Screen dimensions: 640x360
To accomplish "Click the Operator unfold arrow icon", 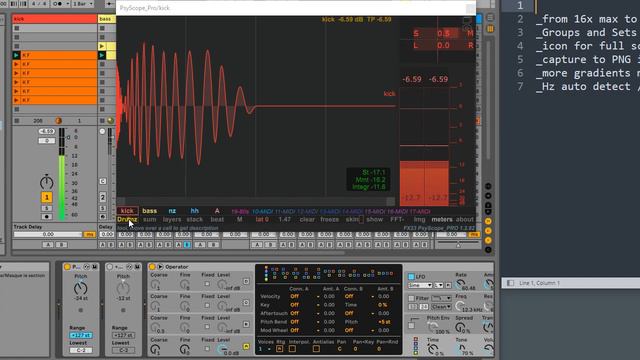I will [160, 267].
